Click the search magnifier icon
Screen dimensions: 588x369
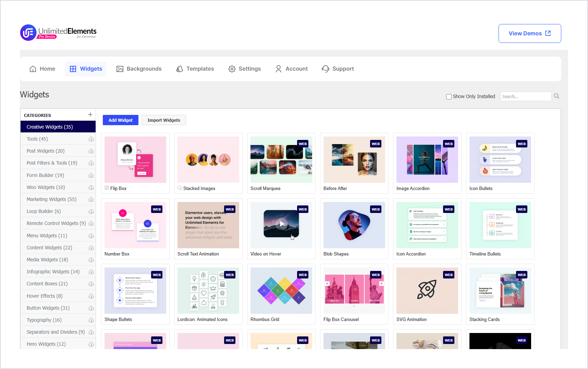click(556, 96)
